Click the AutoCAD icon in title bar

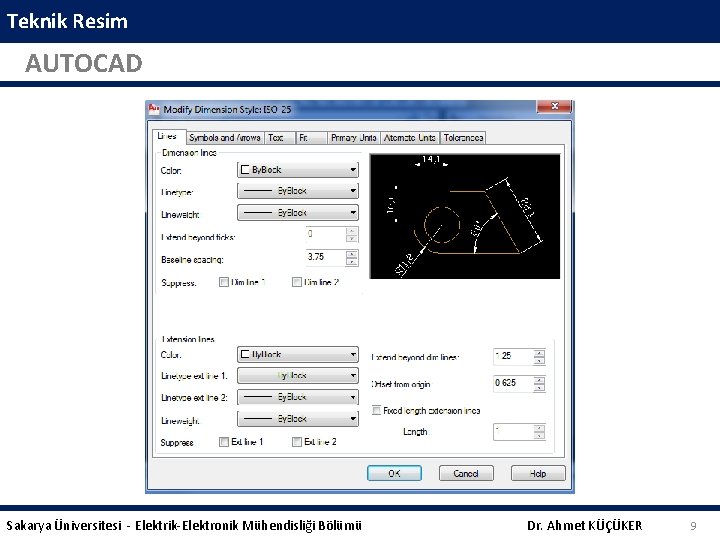click(154, 109)
